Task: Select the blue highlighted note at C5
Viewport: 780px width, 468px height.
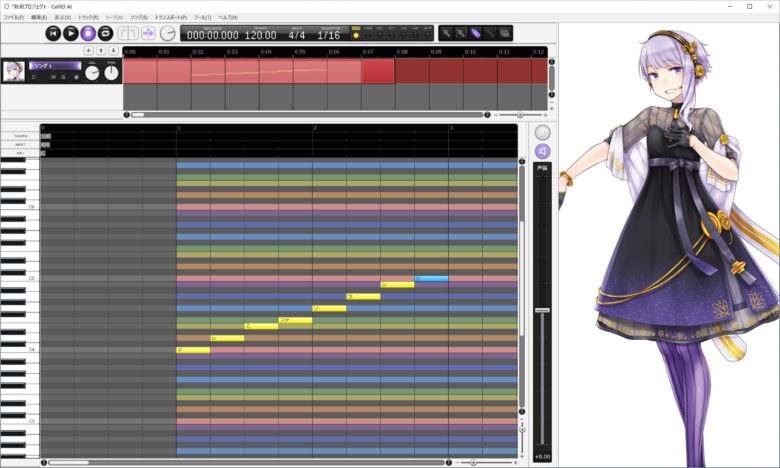Action: (x=432, y=279)
